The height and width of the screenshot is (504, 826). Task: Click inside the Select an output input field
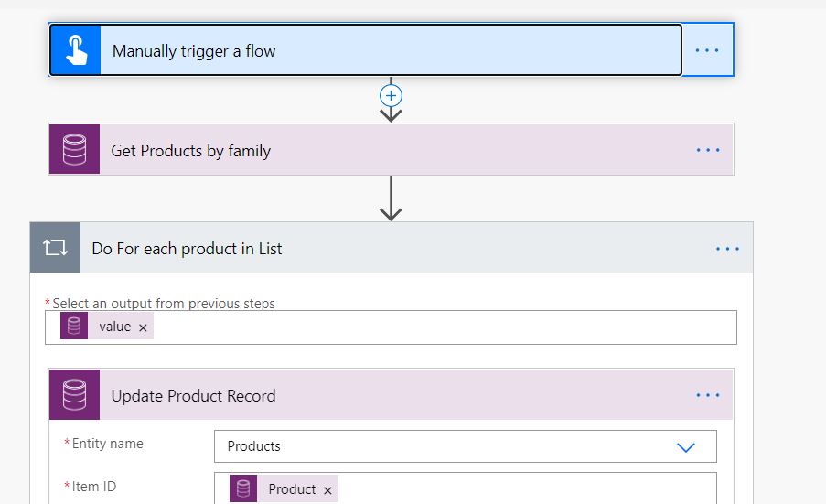click(391, 327)
